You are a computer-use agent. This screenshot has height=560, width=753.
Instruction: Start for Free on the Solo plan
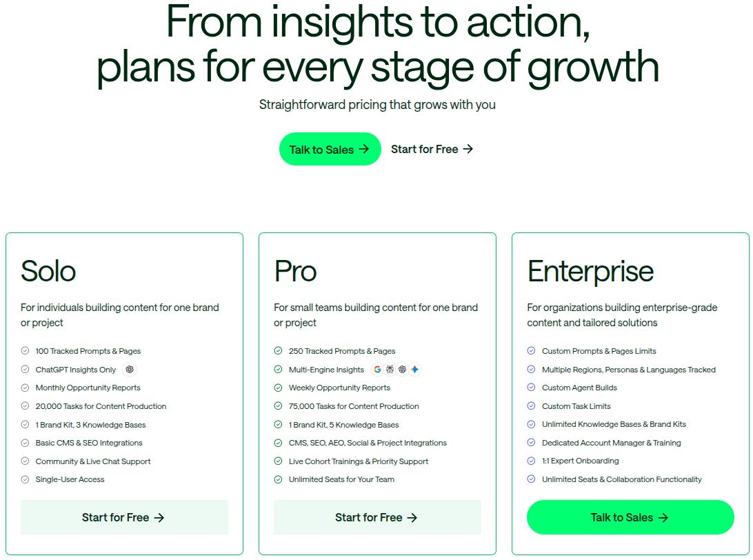point(124,517)
